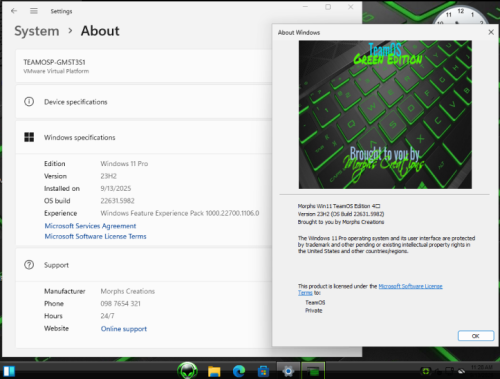Open the Online support website link
Image resolution: width=500 pixels, height=379 pixels.
124,329
